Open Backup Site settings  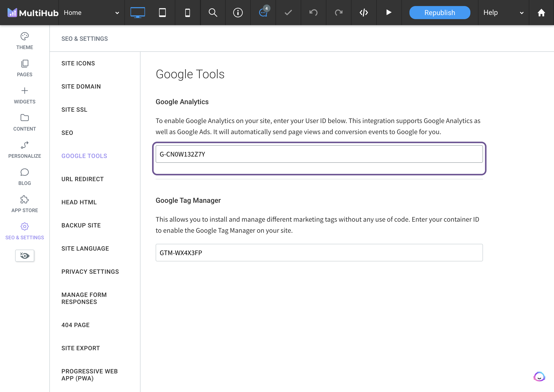pos(81,225)
